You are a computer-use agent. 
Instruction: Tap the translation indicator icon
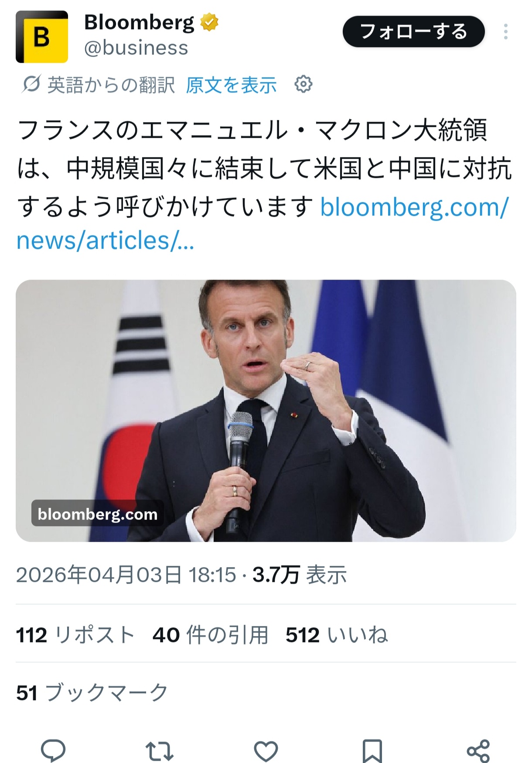tap(31, 84)
